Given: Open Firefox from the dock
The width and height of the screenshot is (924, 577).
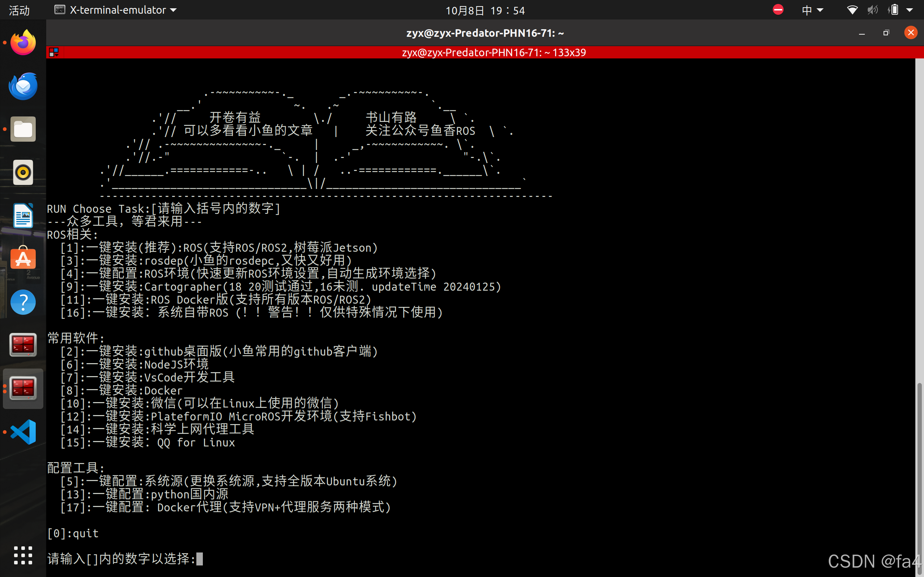Looking at the screenshot, I should pyautogui.click(x=23, y=42).
